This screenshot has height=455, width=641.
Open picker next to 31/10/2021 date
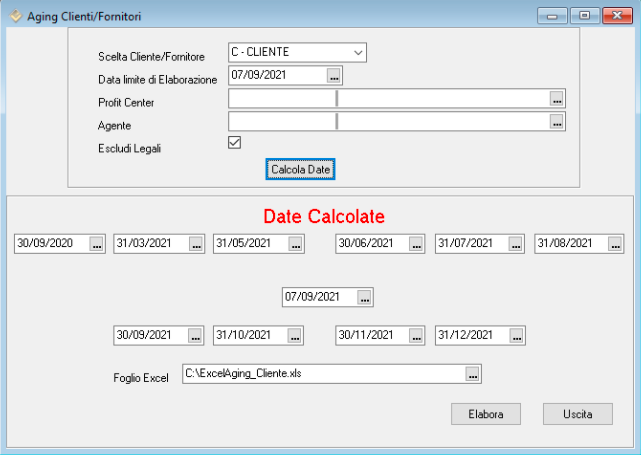(x=296, y=335)
